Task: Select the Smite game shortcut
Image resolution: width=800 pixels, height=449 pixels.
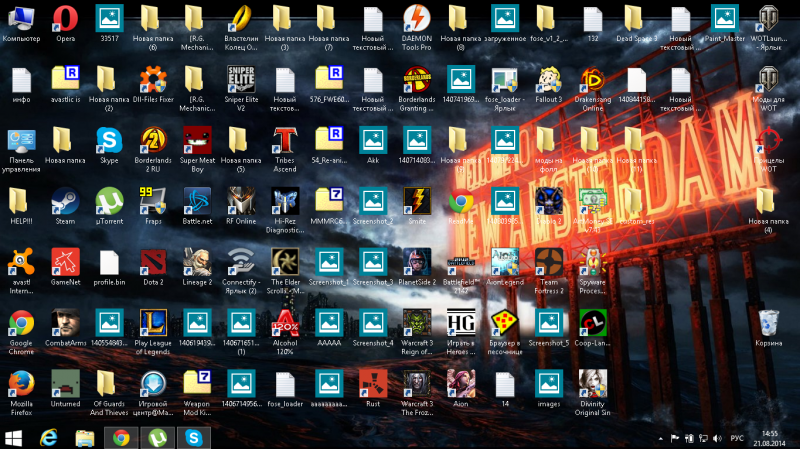Action: [x=417, y=201]
